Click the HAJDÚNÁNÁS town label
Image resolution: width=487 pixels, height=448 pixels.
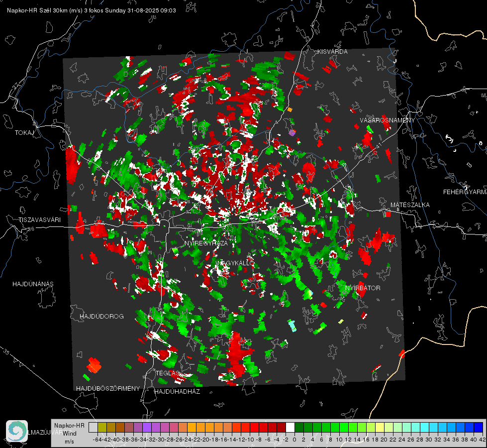33,284
